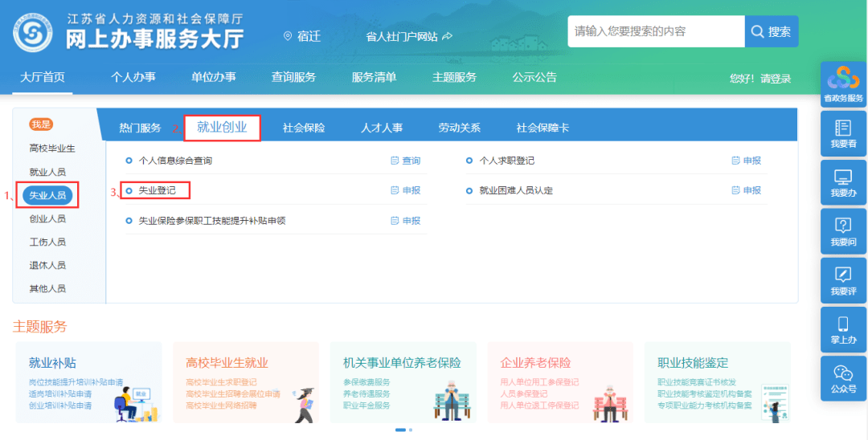The width and height of the screenshot is (868, 440).
Task: Open the 高校毕业生就业 theme card
Action: click(246, 382)
